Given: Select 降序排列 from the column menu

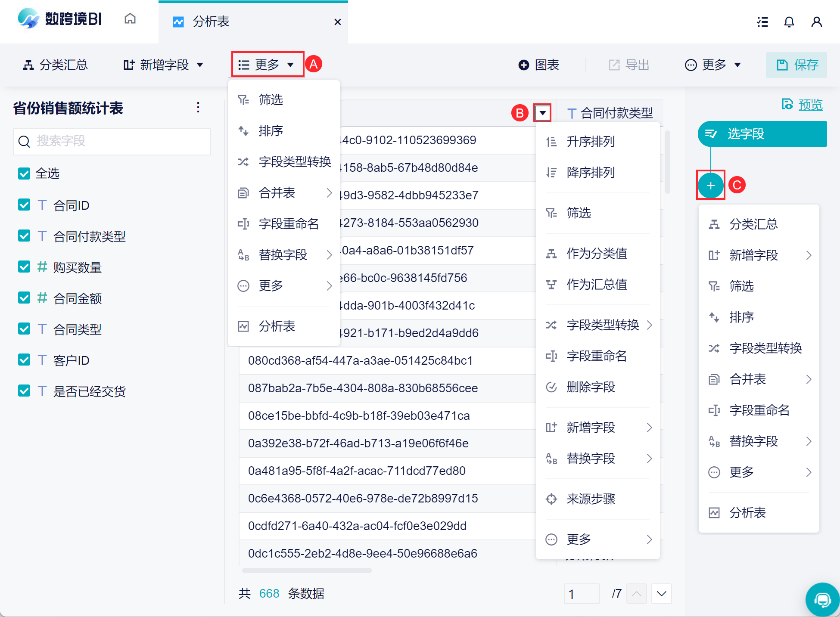Looking at the screenshot, I should point(590,173).
